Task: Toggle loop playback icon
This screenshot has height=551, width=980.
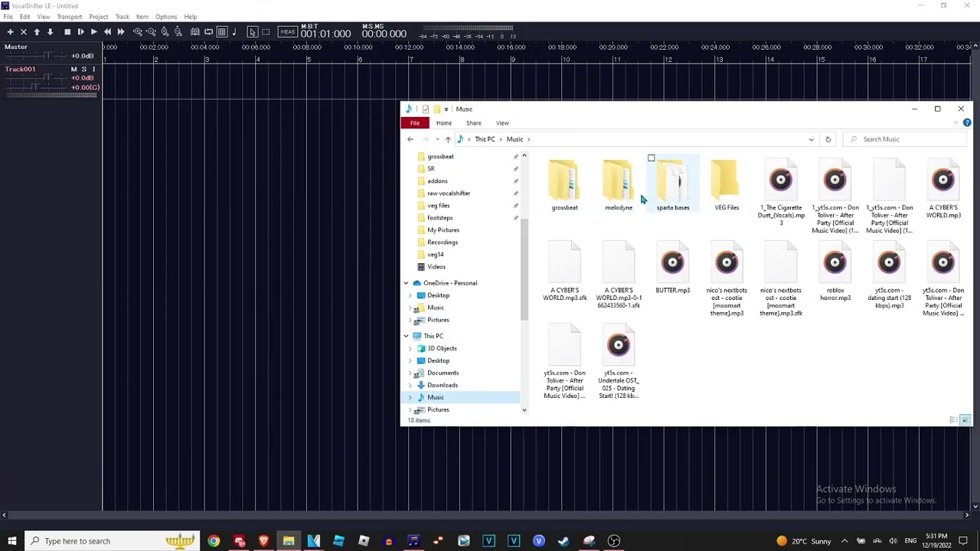Action: [208, 32]
